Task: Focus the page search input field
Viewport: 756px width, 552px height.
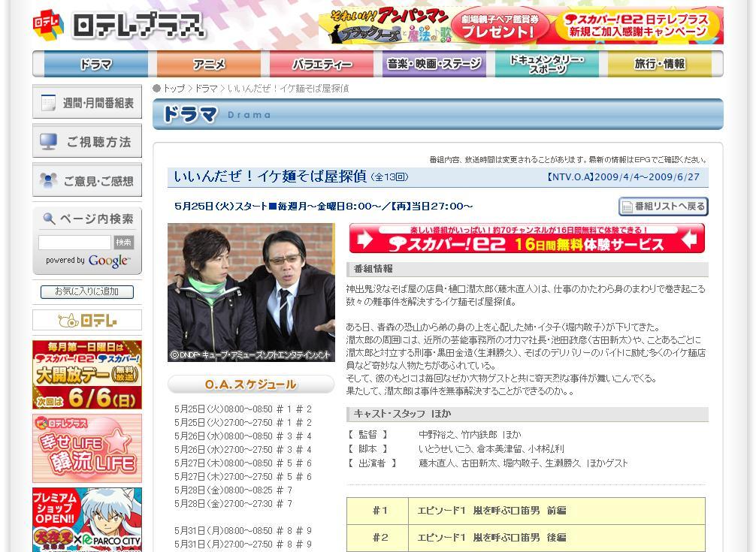Action: 74,243
